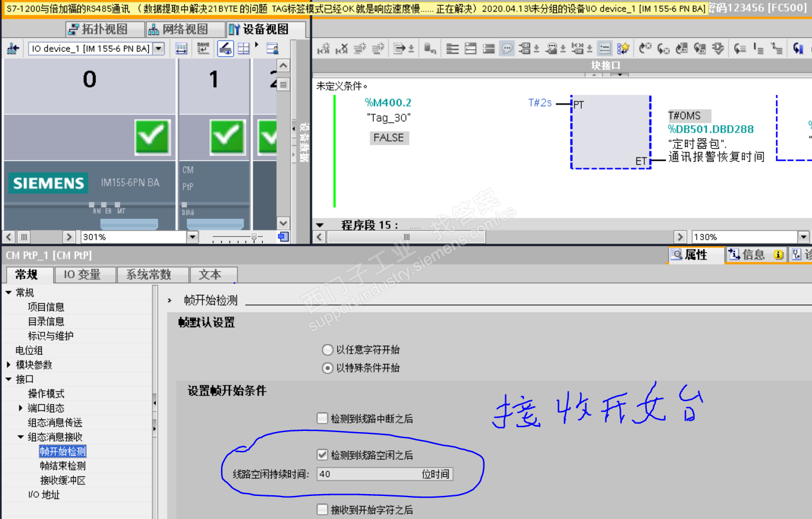
Task: Click the delete network icon
Action: (x=343, y=49)
